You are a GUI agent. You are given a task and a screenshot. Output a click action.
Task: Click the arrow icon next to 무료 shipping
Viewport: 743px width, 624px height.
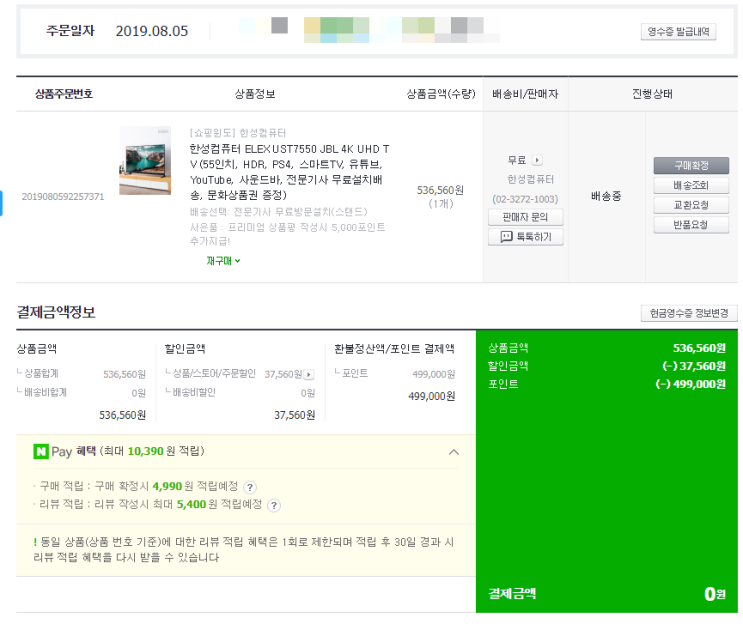click(537, 160)
